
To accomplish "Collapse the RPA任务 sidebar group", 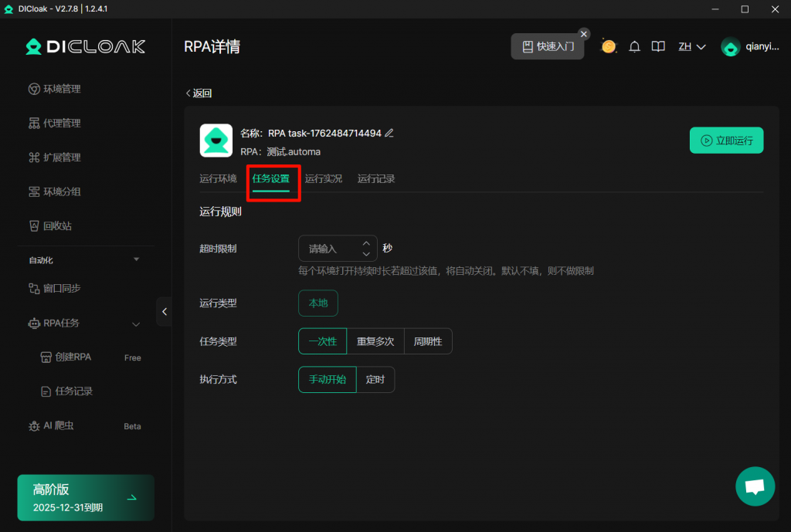I will tap(136, 324).
